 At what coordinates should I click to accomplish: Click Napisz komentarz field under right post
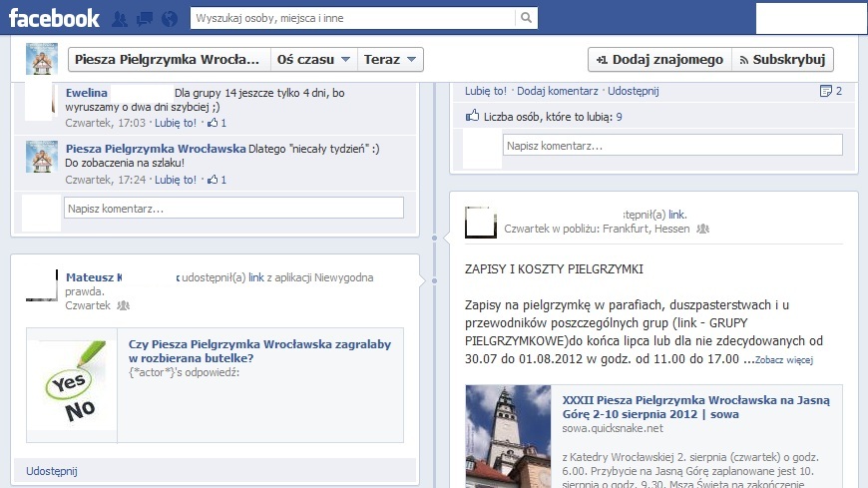[x=672, y=146]
